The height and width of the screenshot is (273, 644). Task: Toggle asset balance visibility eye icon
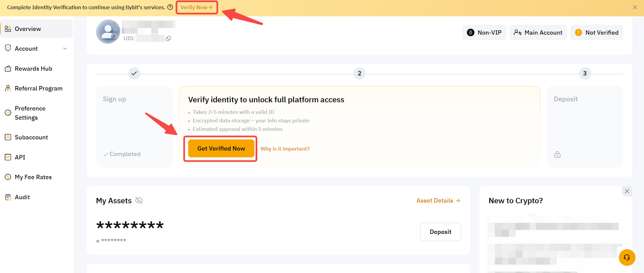coord(139,201)
